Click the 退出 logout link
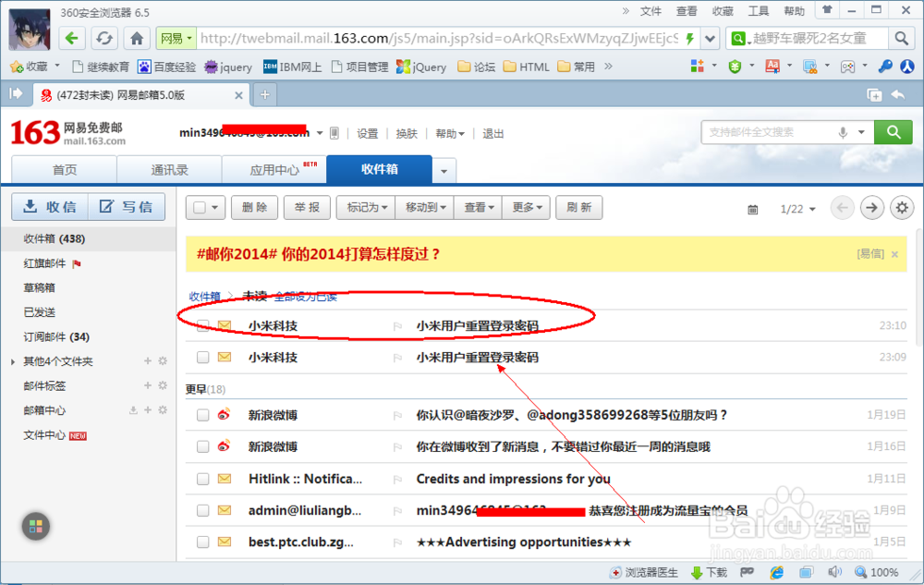The height and width of the screenshot is (585, 924). tap(493, 134)
